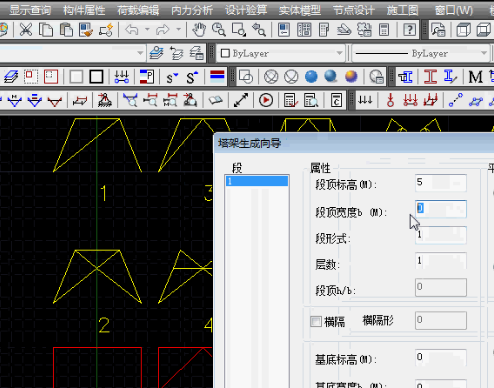Click the 段形式 input field
The height and width of the screenshot is (388, 494).
click(441, 235)
